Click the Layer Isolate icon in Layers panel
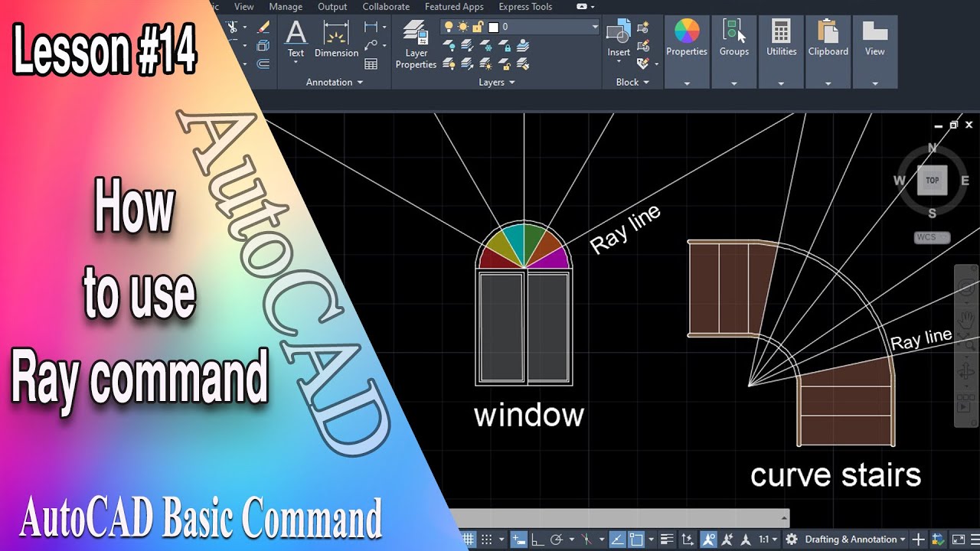Screen dimensions: 980x551 coord(469,46)
